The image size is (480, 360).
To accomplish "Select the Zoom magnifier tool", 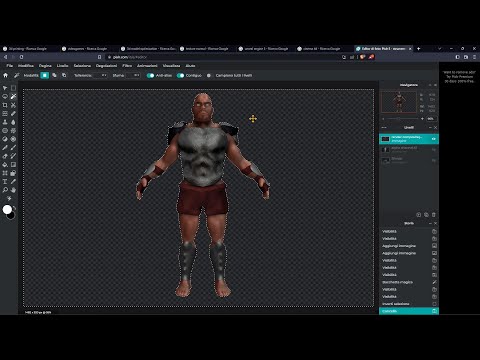I will [5, 190].
